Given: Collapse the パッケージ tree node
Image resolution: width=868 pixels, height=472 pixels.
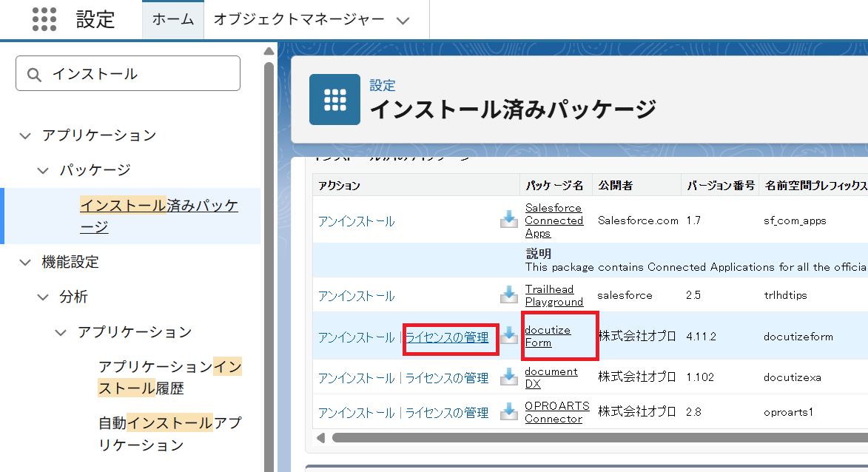Looking at the screenshot, I should tap(43, 170).
